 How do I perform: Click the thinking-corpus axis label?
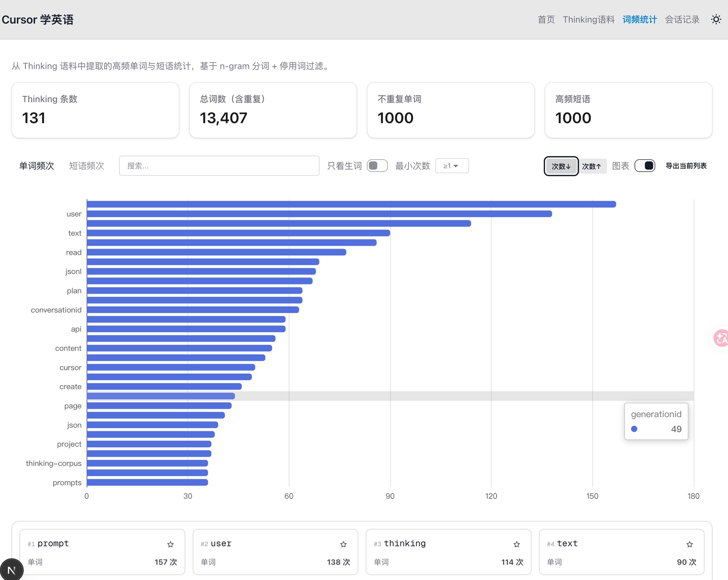(54, 463)
